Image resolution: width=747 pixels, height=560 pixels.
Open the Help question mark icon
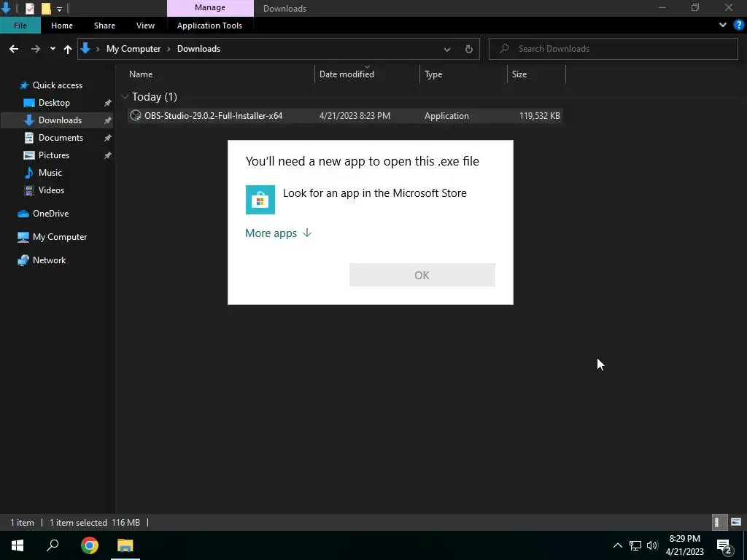tap(739, 26)
